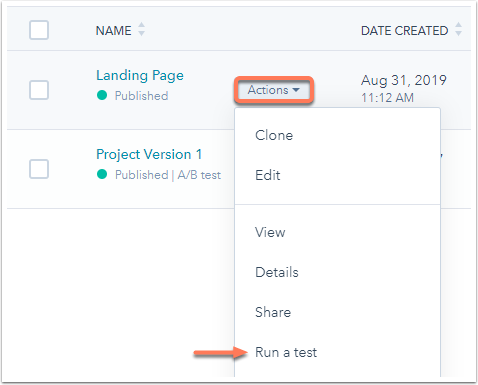Click Published status under Project Version 1
Screen dimensions: 478x385
coord(141,175)
